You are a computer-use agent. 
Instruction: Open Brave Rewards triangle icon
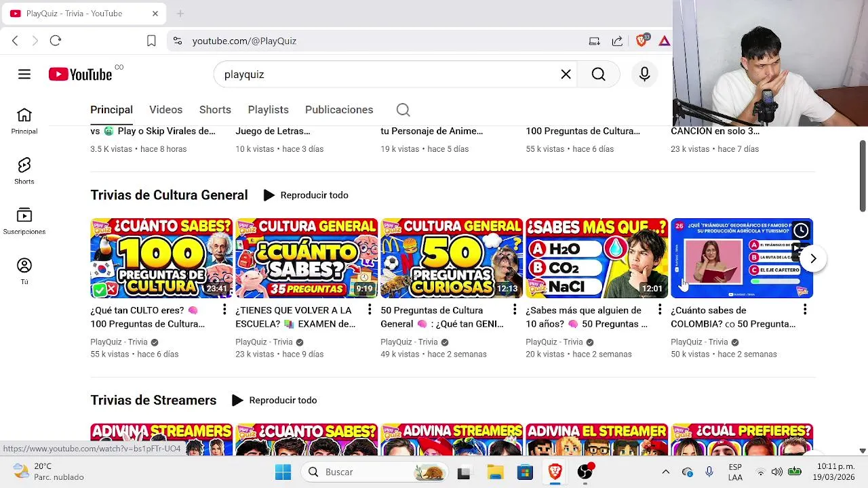click(664, 41)
